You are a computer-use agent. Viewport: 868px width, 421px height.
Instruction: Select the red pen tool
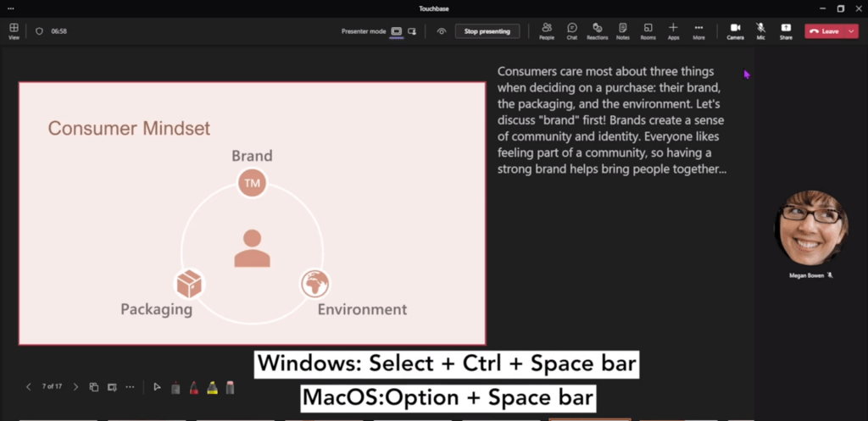click(193, 387)
